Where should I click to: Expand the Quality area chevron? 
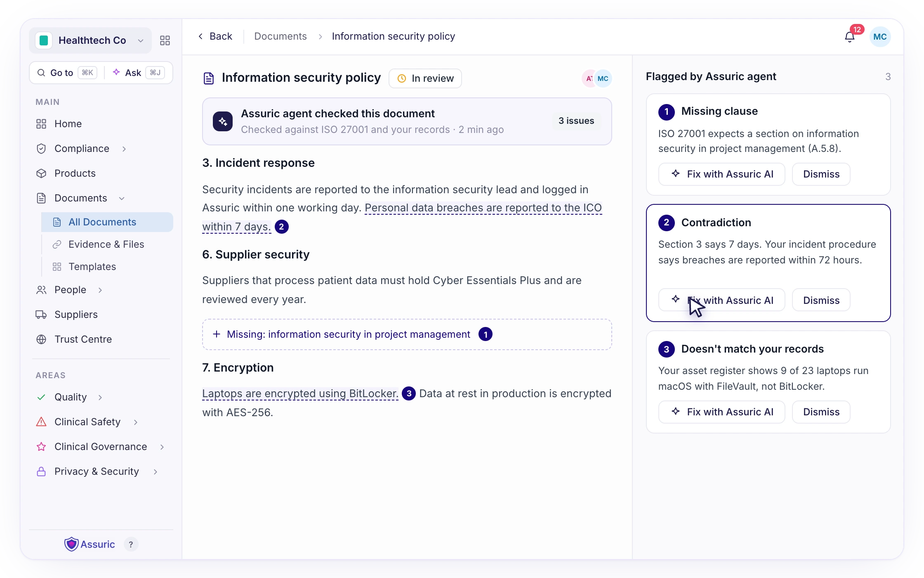pyautogui.click(x=100, y=397)
